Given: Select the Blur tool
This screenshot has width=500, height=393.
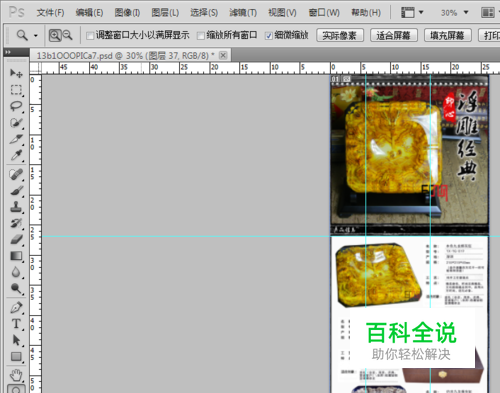Looking at the screenshot, I should point(16,272).
